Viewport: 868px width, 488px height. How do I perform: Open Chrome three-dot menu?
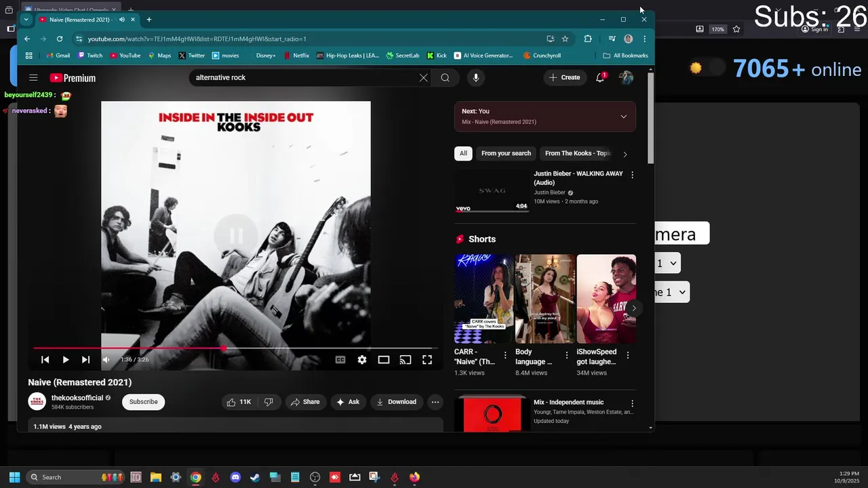pyautogui.click(x=644, y=39)
